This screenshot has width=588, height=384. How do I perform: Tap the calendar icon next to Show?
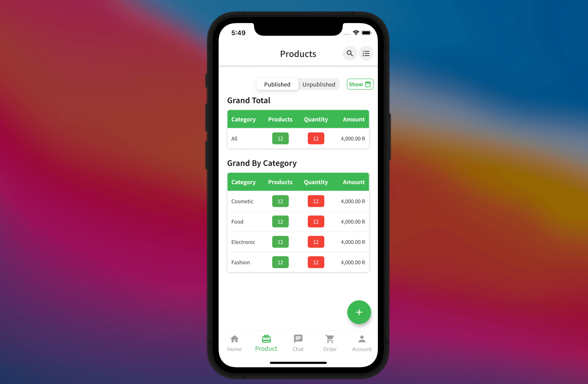367,84
